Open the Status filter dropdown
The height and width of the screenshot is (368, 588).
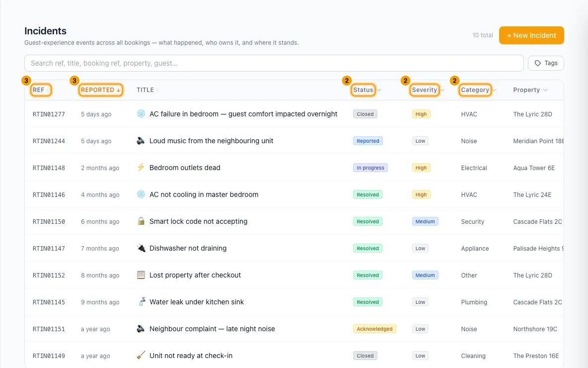pos(366,90)
